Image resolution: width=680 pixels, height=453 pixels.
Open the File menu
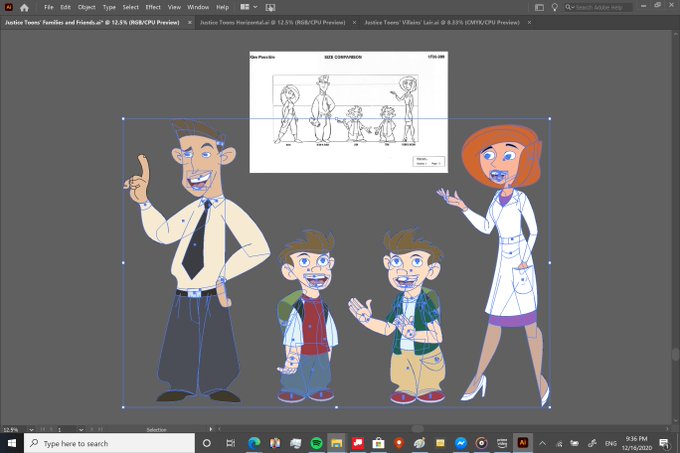tap(49, 7)
